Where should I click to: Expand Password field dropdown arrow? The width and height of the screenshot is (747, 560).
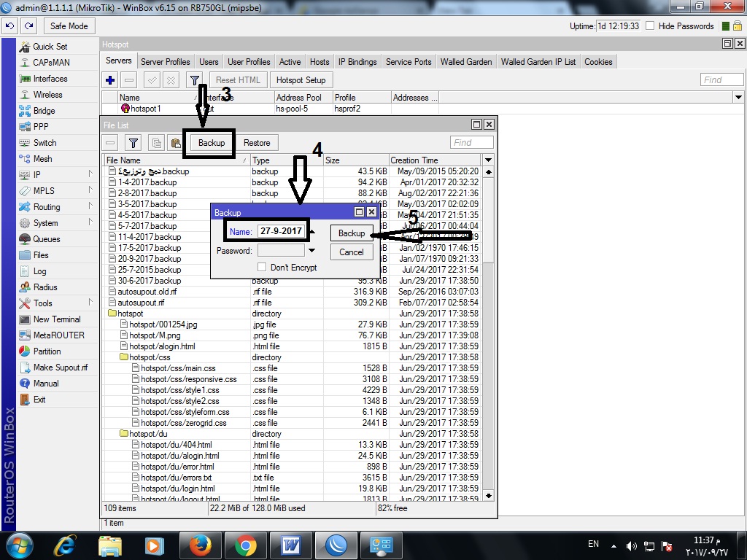pyautogui.click(x=311, y=251)
